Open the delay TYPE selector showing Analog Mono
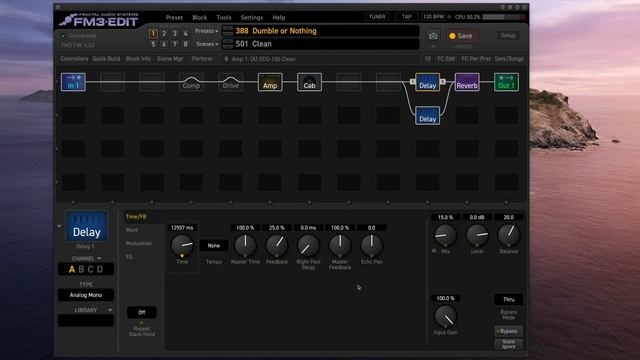640x360 pixels. [86, 295]
